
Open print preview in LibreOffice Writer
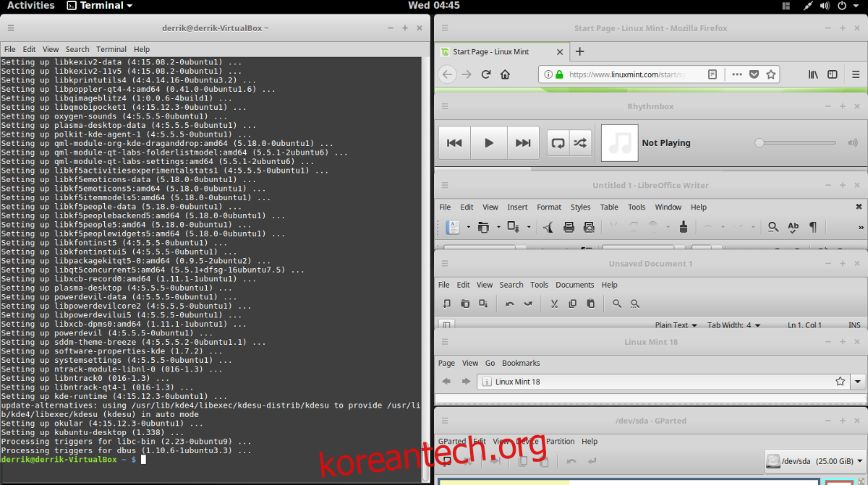(x=589, y=227)
